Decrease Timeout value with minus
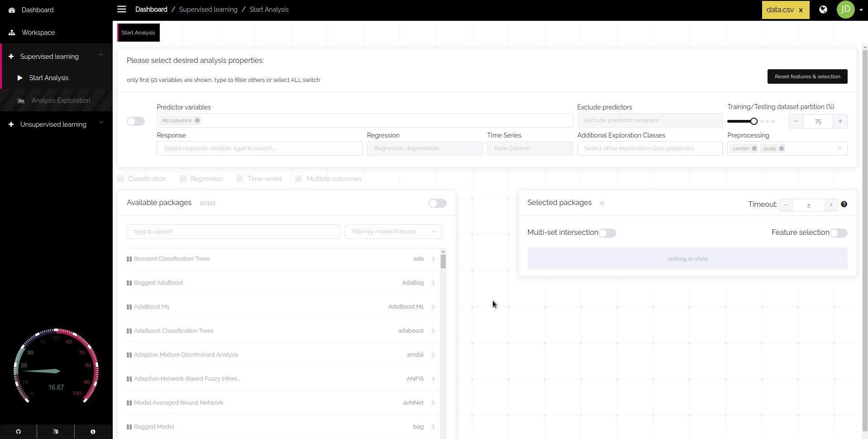Screen dimensions: 868x439 786,205
